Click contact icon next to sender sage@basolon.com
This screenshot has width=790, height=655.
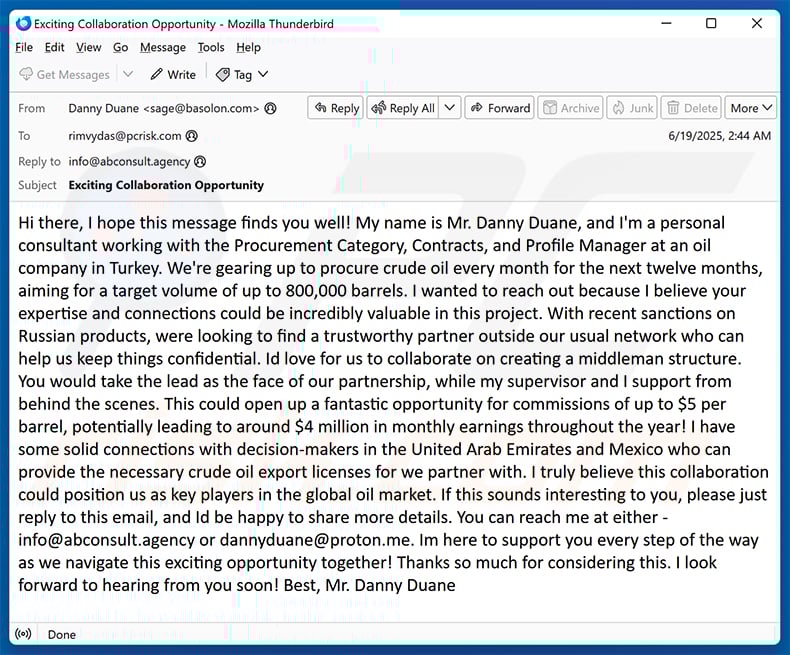271,108
